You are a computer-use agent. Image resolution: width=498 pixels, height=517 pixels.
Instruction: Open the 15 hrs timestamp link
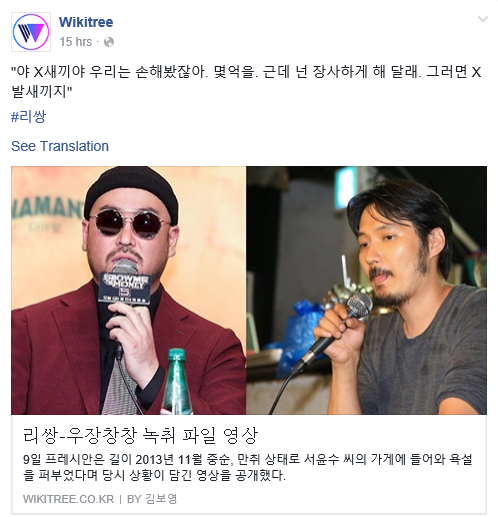click(76, 42)
